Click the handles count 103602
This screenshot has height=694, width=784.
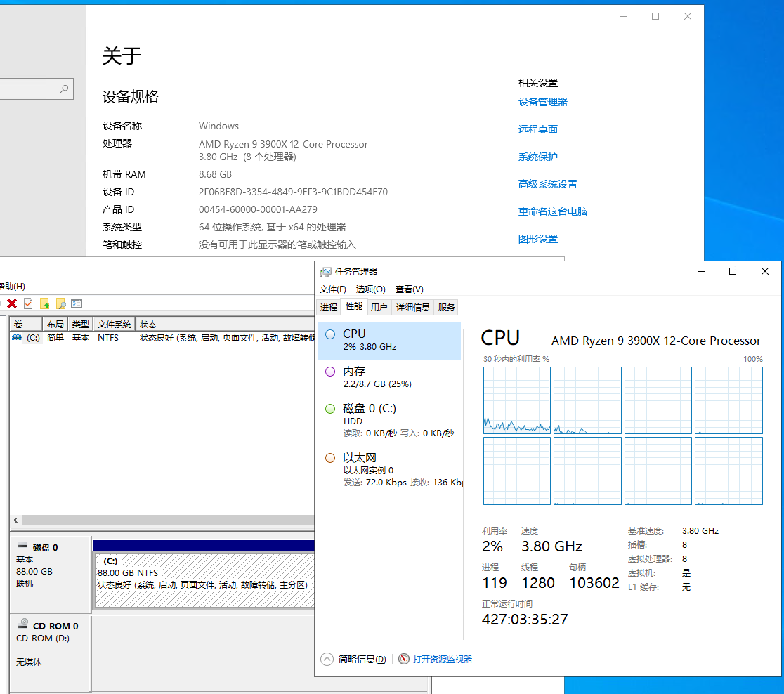(594, 583)
